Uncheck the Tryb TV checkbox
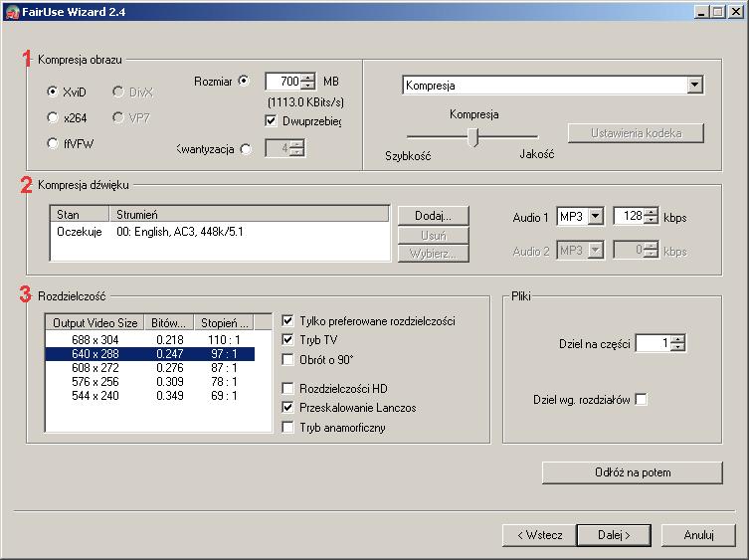Image resolution: width=749 pixels, height=560 pixels. [x=287, y=340]
